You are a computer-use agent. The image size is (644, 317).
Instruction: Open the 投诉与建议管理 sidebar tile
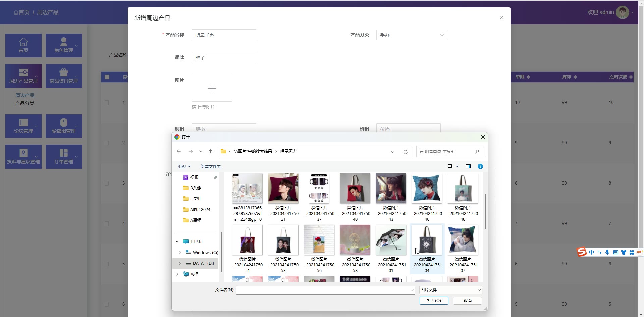pos(23,156)
